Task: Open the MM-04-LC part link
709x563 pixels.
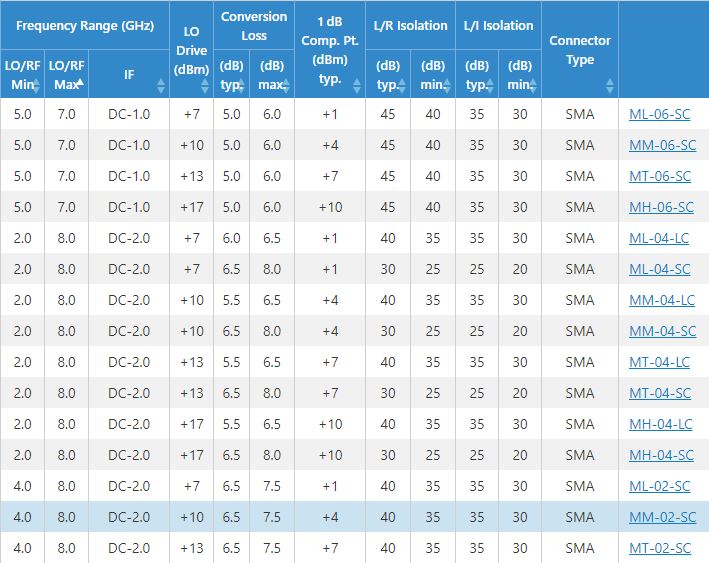Action: point(661,300)
